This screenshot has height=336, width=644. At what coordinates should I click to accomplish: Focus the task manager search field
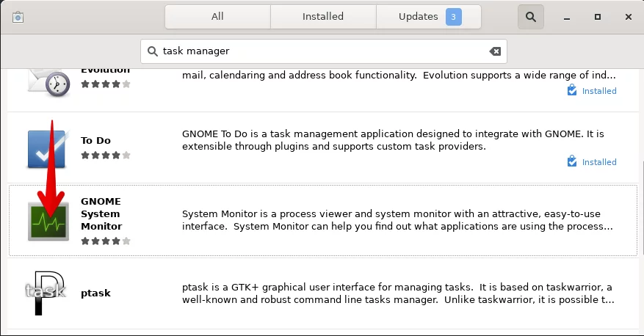pyautogui.click(x=324, y=51)
